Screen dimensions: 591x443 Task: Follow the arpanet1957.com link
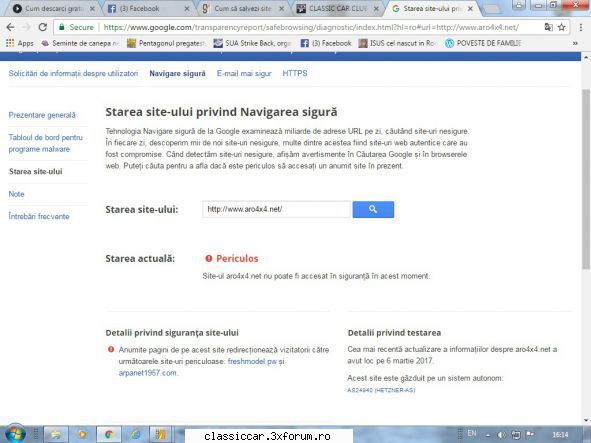tap(147, 373)
